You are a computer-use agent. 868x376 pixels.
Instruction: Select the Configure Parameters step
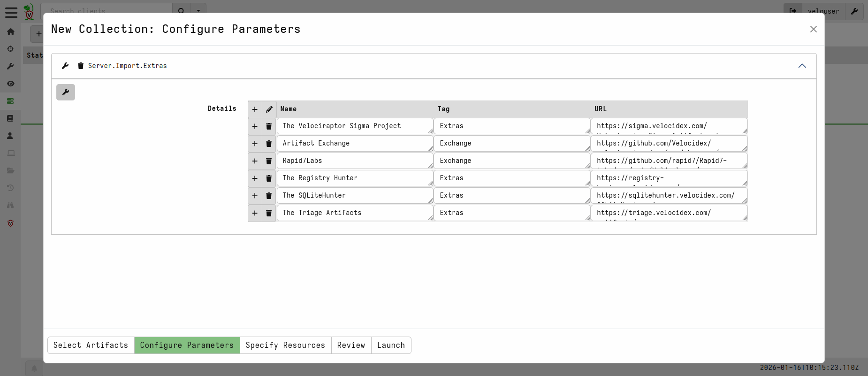click(187, 345)
